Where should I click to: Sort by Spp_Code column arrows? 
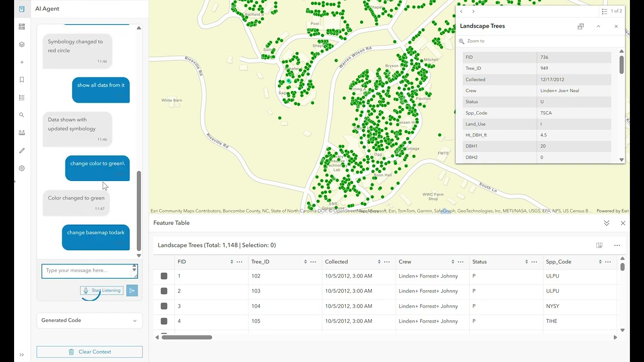click(x=600, y=262)
